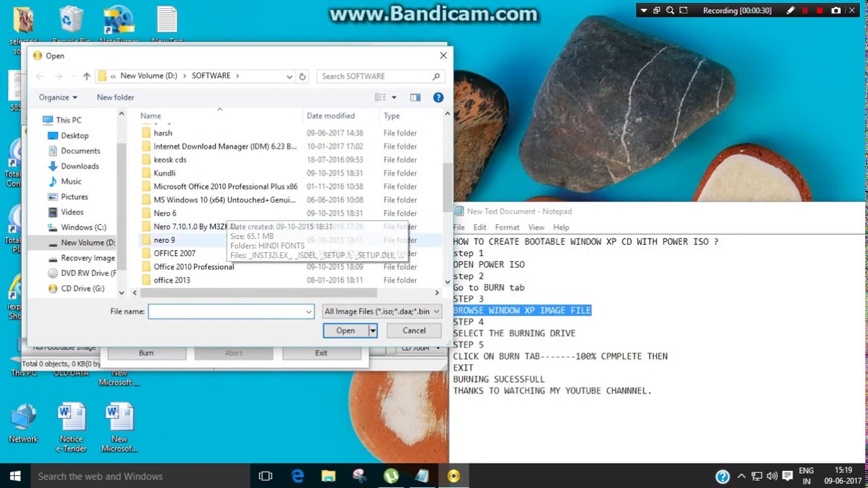This screenshot has width=868, height=488.
Task: Click the volume icon in system tray
Action: (x=772, y=476)
